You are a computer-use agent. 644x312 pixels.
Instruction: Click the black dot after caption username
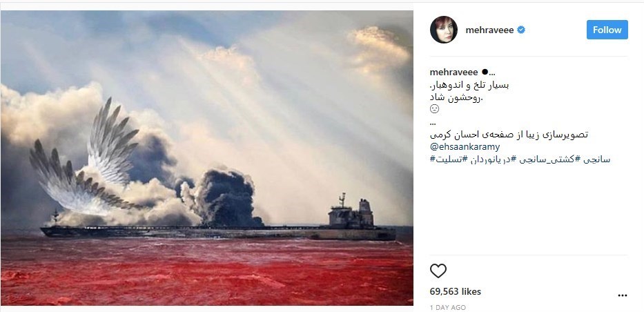coord(485,72)
